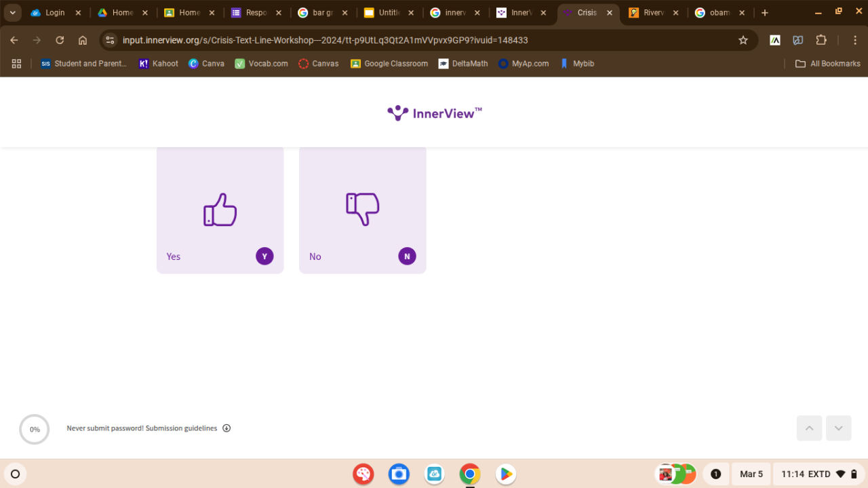The width and height of the screenshot is (868, 488).
Task: Go forward in browser history
Action: point(37,40)
